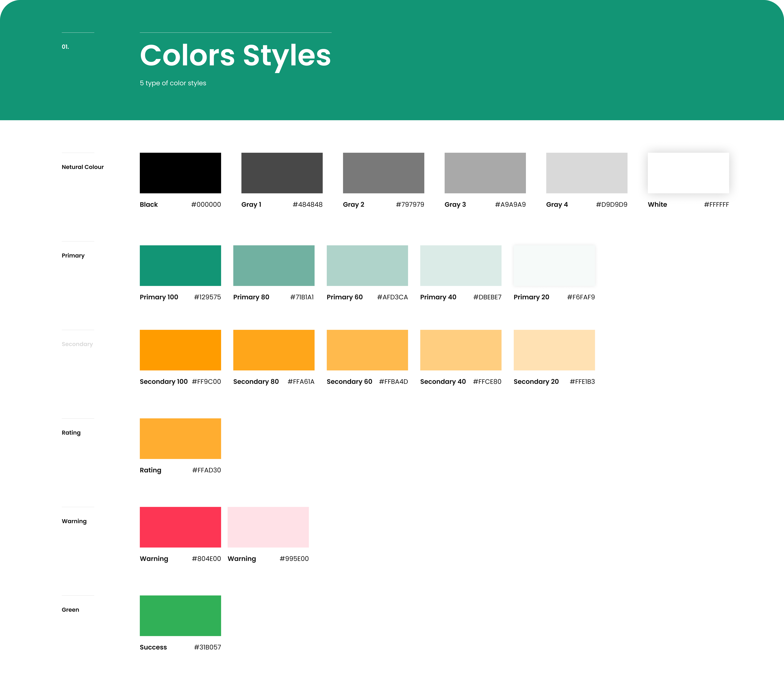Select the light pink Warning swatch
Image resolution: width=784 pixels, height=684 pixels.
click(268, 527)
